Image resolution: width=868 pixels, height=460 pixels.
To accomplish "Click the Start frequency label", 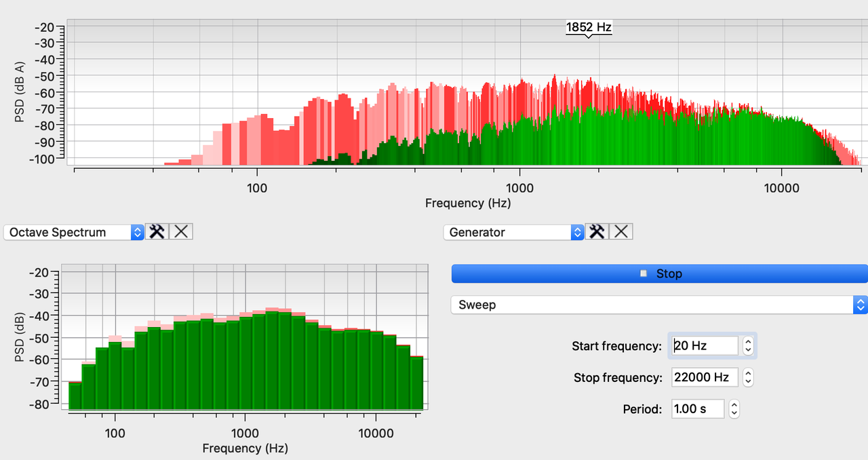I will coord(616,346).
